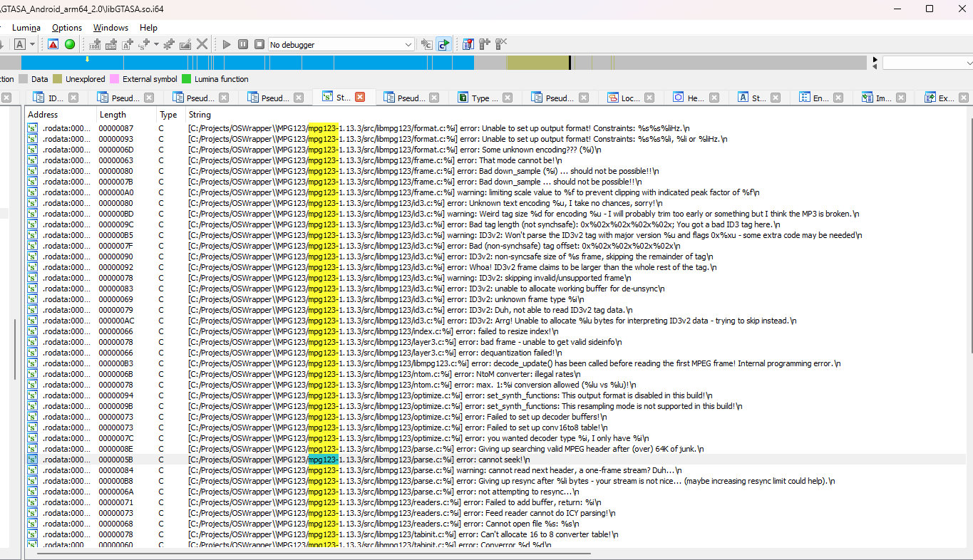The width and height of the screenshot is (973, 560).
Task: Click the make string 'A' plus icon
Action: tap(128, 44)
